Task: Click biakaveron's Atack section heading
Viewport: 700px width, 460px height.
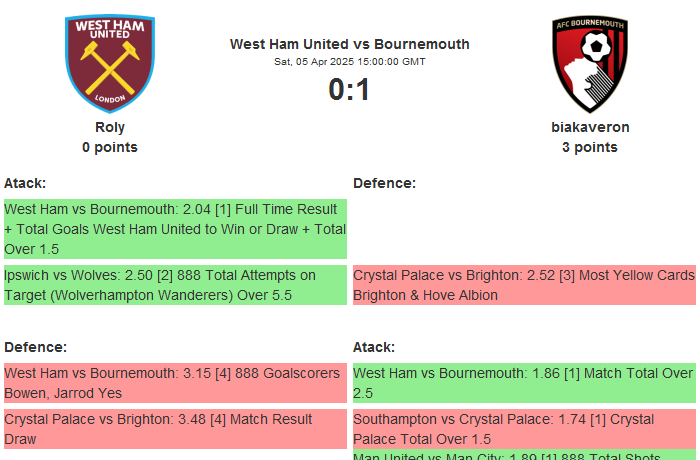Action: pos(374,347)
